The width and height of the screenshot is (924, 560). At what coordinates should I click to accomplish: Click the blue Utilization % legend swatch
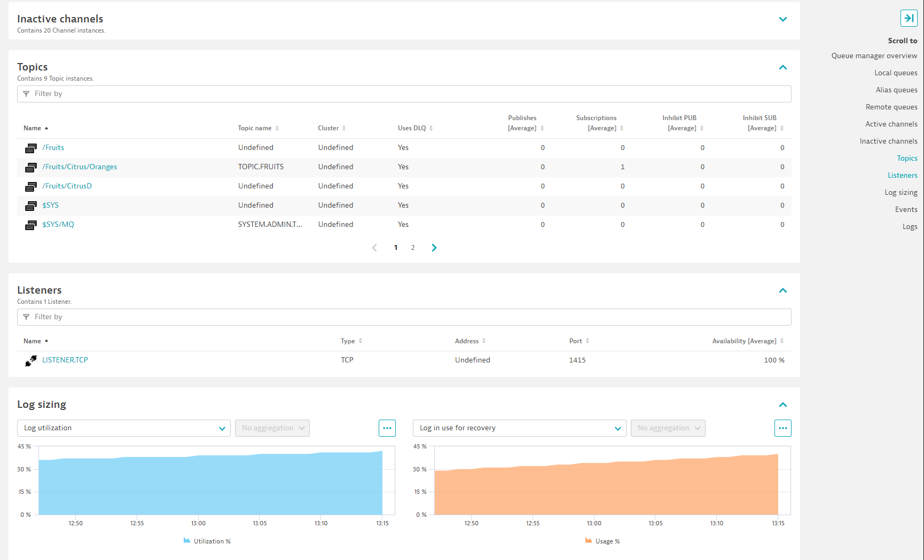tap(187, 541)
